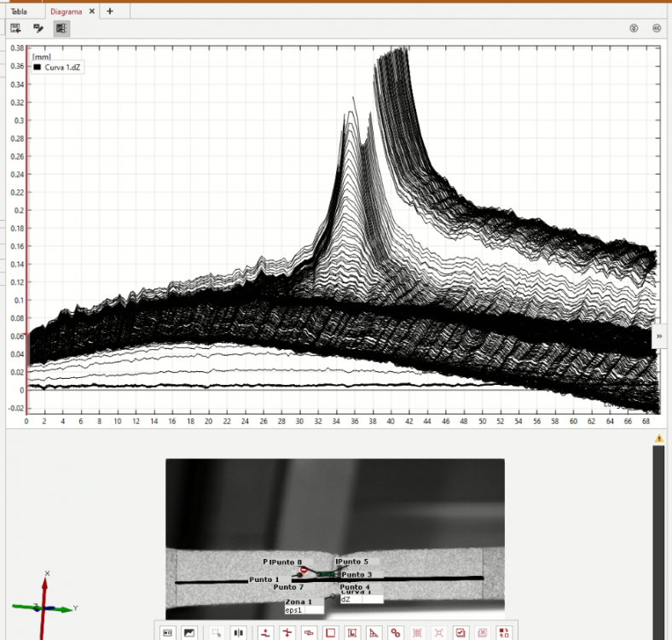Viewport: 672px width, 640px height.
Task: Select the rectangle shape tool icon
Action: click(x=330, y=632)
